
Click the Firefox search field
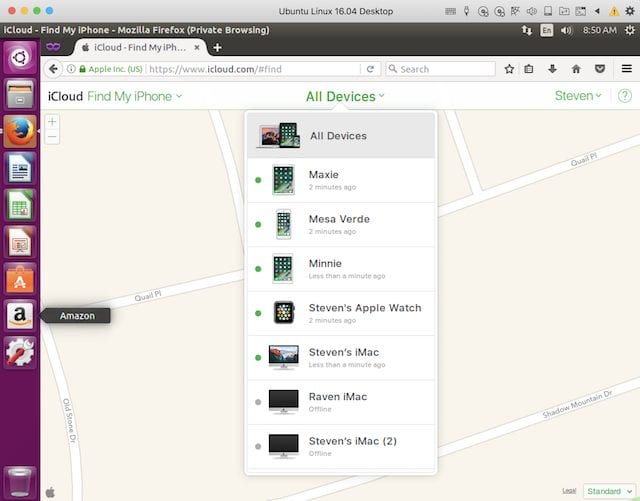pyautogui.click(x=445, y=69)
